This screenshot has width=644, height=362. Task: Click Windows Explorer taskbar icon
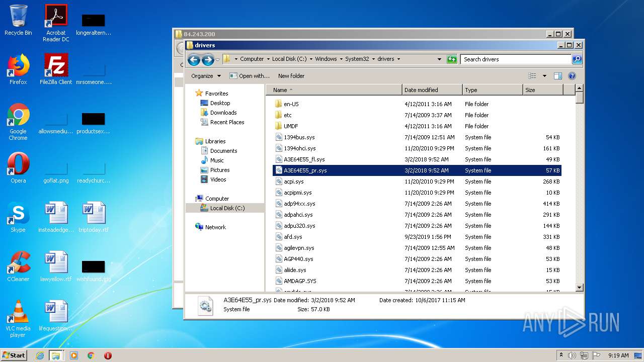[x=56, y=355]
